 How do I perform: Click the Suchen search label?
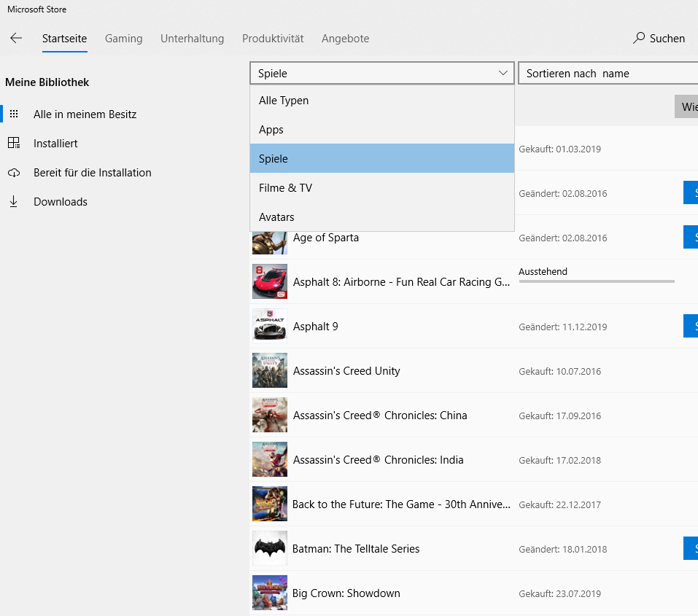click(667, 39)
